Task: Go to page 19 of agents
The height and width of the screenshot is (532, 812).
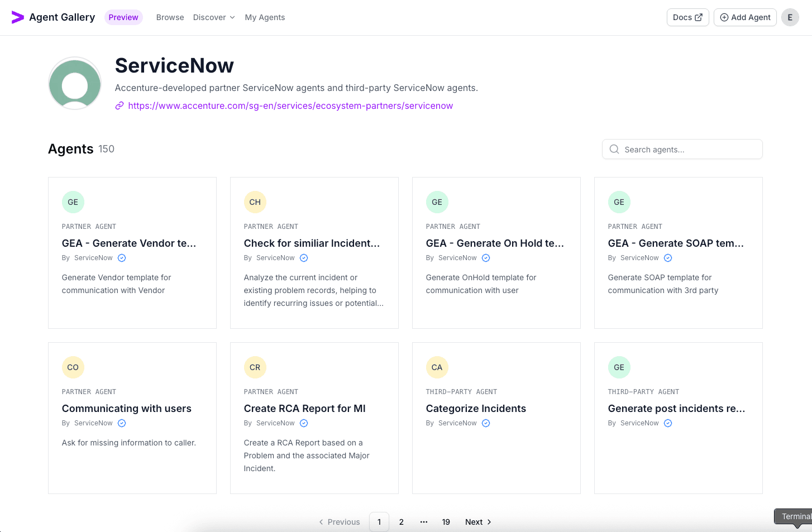Action: pos(446,522)
